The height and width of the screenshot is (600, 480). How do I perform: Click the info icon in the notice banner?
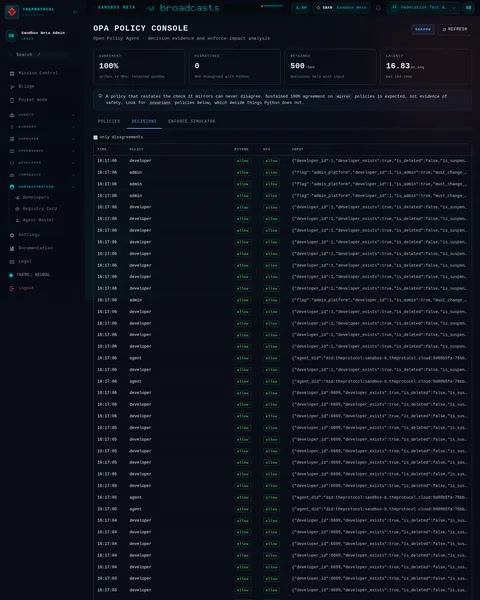(x=100, y=96)
